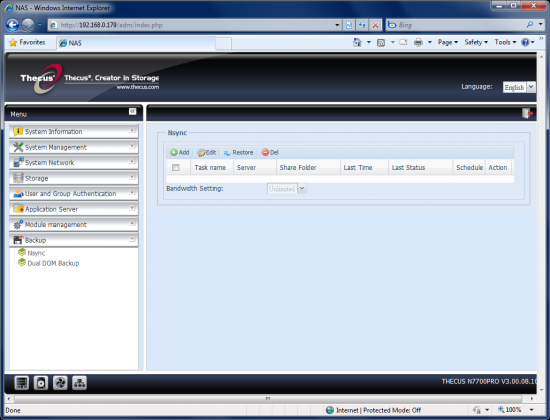
Task: Click the browser Refresh icon
Action: pyautogui.click(x=362, y=25)
